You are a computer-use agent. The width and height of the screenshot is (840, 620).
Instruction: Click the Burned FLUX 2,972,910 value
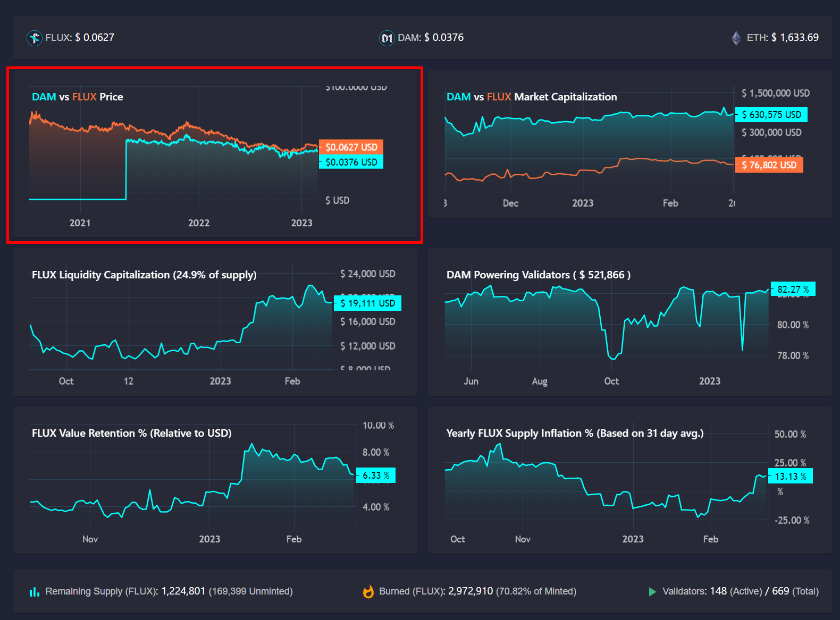[x=471, y=591]
